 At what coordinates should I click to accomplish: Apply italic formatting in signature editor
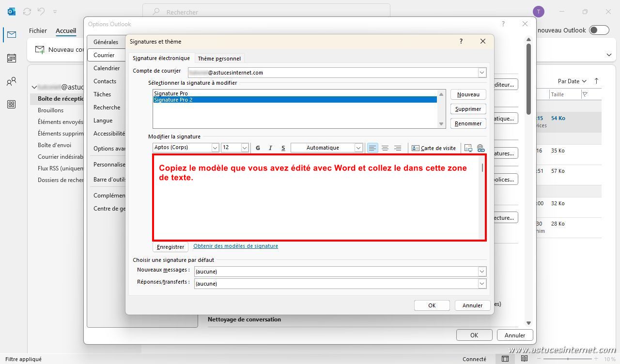tap(270, 148)
